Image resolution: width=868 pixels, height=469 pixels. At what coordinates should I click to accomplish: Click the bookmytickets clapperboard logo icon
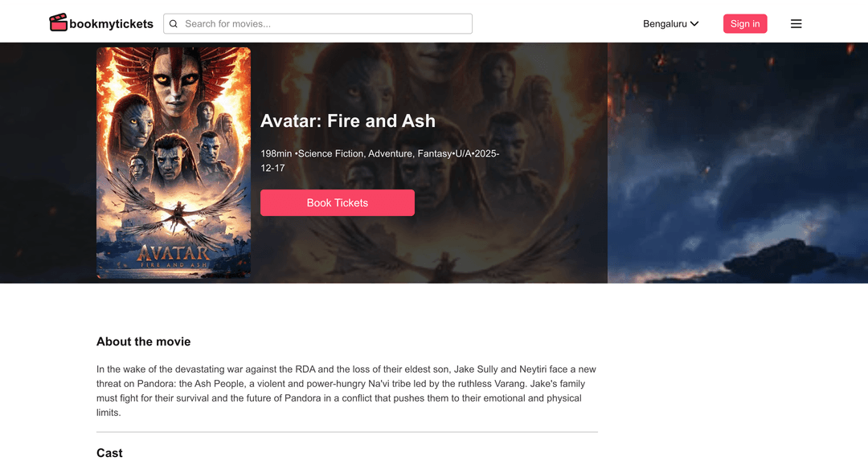pyautogui.click(x=58, y=22)
